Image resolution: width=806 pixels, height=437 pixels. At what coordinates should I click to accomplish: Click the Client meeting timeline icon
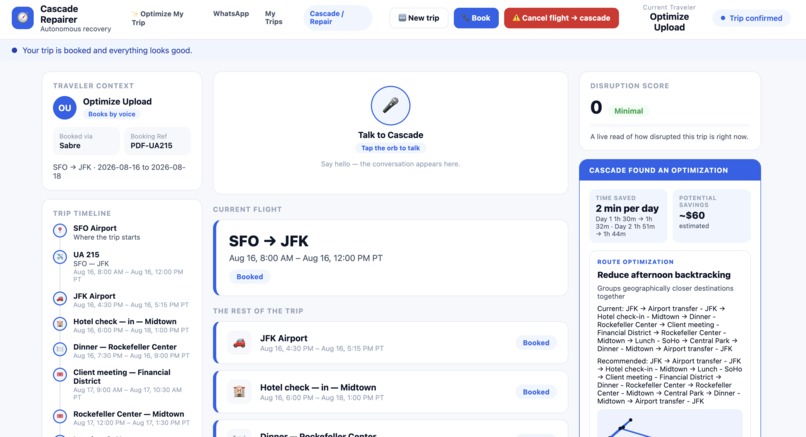60,374
